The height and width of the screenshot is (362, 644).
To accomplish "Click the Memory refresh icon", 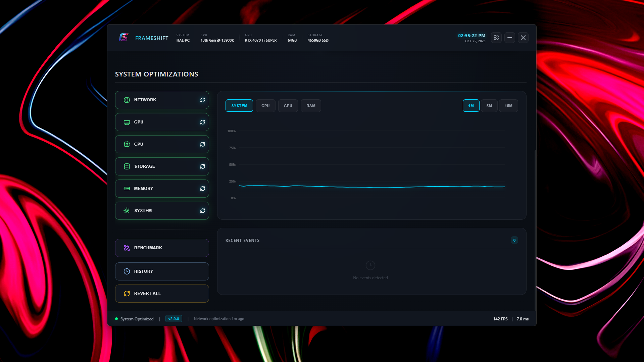I will point(202,188).
